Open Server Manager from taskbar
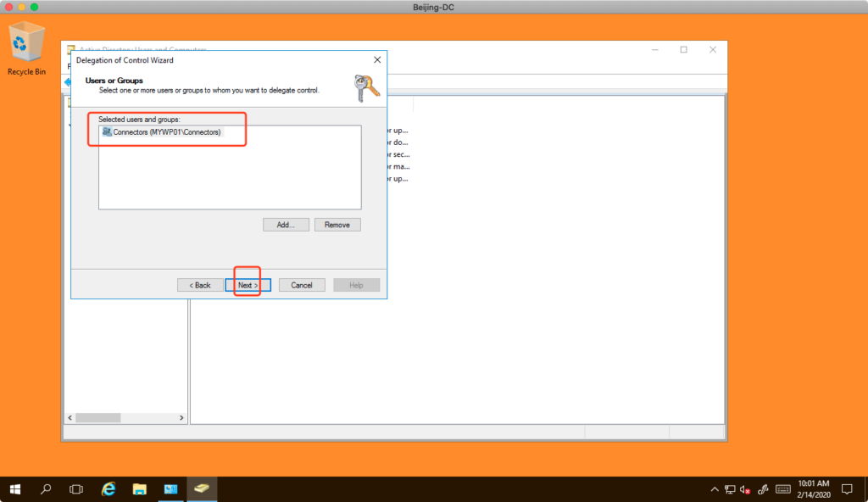Screen dimensions: 868x502 pos(170,489)
